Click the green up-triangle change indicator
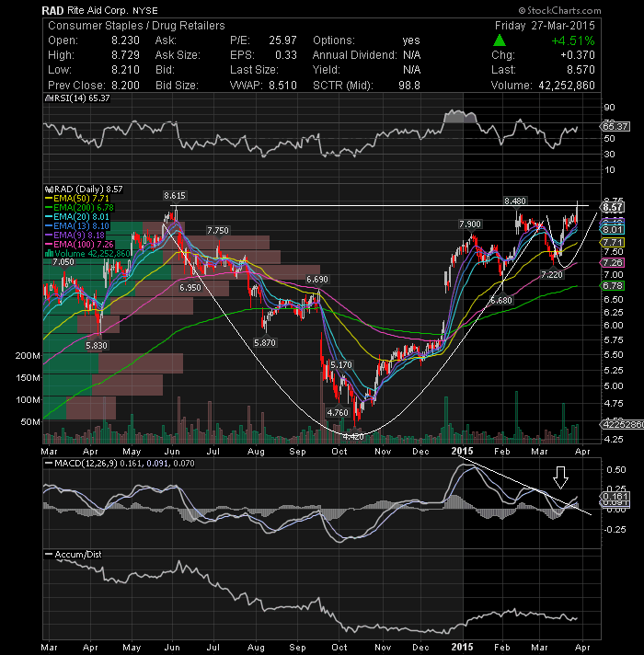Screen dimensions: 644x655 [x=499, y=40]
